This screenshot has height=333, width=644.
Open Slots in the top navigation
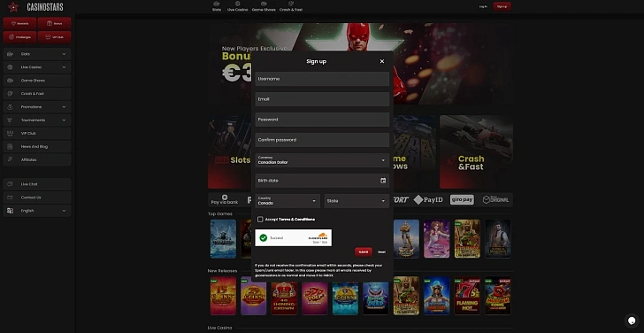coord(217,6)
